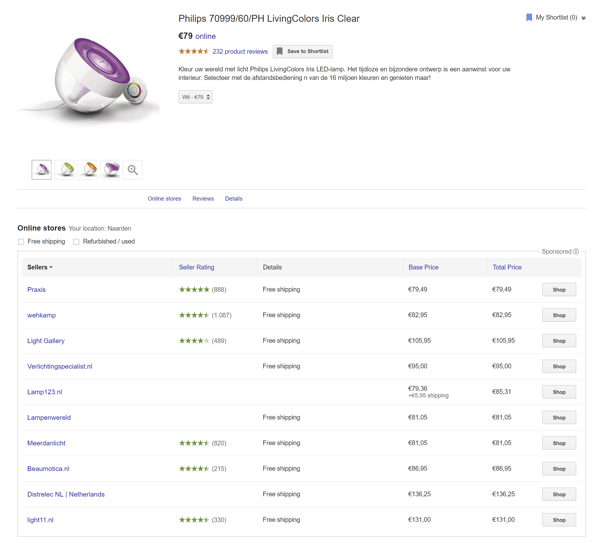Image resolution: width=600 pixels, height=543 pixels.
Task: Select the first purple lamp thumbnail
Action: (x=42, y=170)
